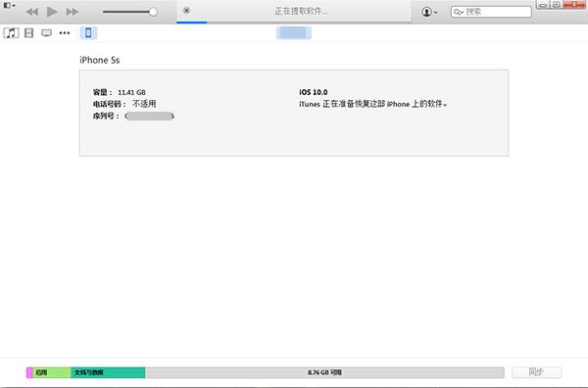Screen dimensions: 588x388
Task: Click the teal 文稿与数据 storage segment
Action: pos(108,372)
